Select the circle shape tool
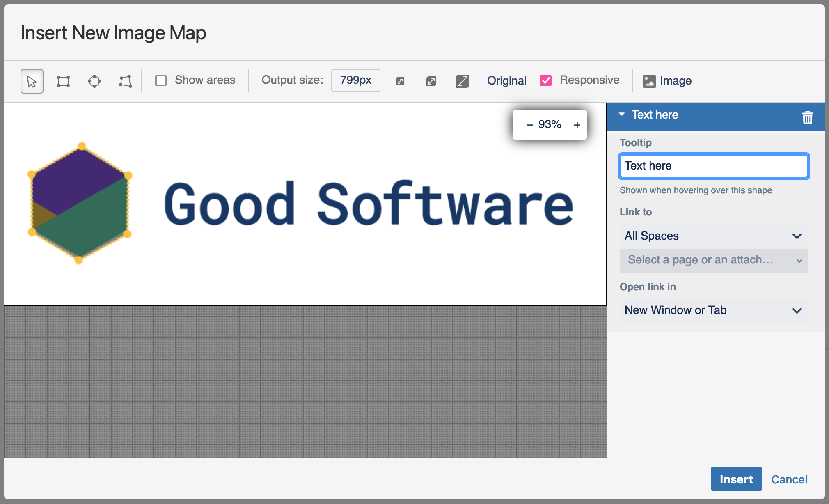 tap(94, 81)
